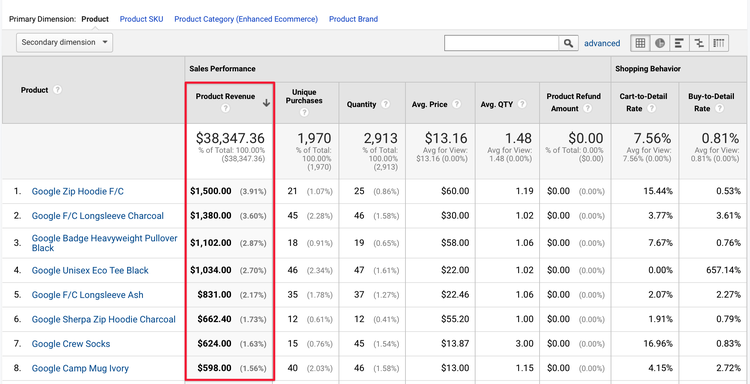Image resolution: width=750 pixels, height=384 pixels.
Task: Sort by Avg. QTY column header
Action: [497, 104]
